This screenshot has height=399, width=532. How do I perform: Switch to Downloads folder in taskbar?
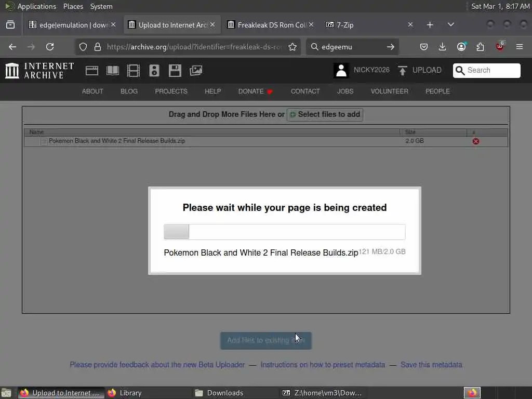tap(235, 393)
